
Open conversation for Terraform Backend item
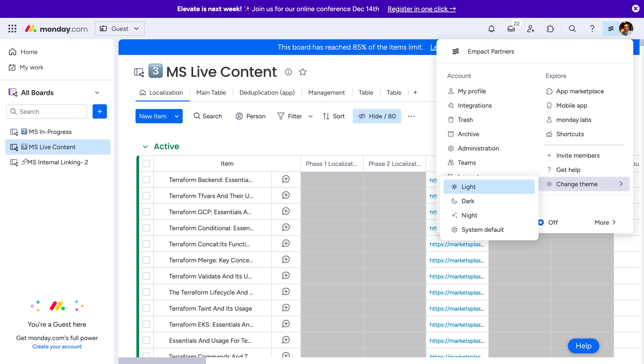pyautogui.click(x=286, y=179)
